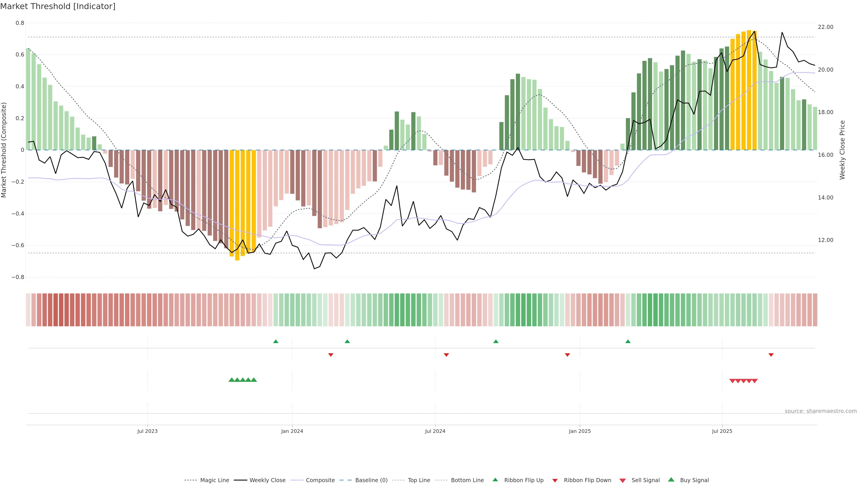The image size is (868, 488).
Task: Click the Ribbon Flip Down legend marker
Action: (x=555, y=481)
